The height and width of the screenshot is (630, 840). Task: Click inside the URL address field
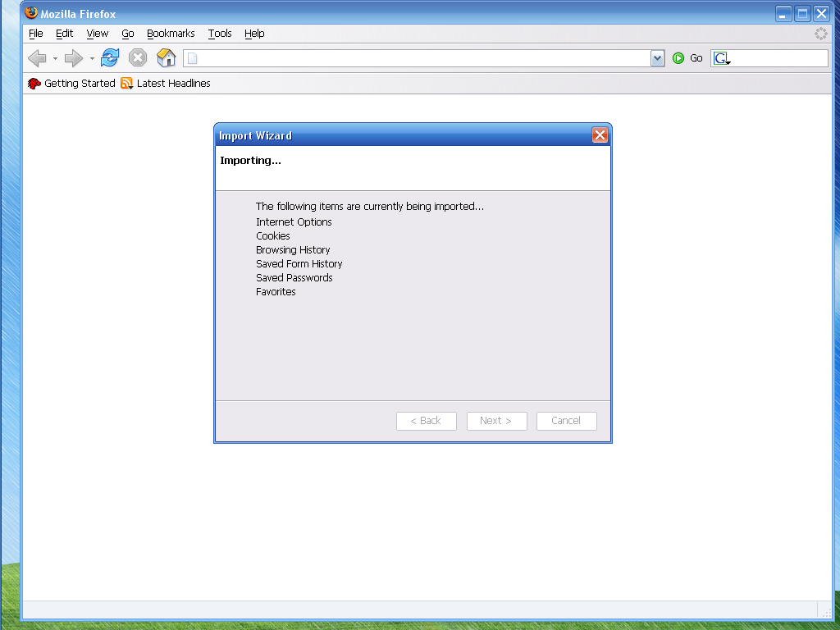[x=423, y=58]
